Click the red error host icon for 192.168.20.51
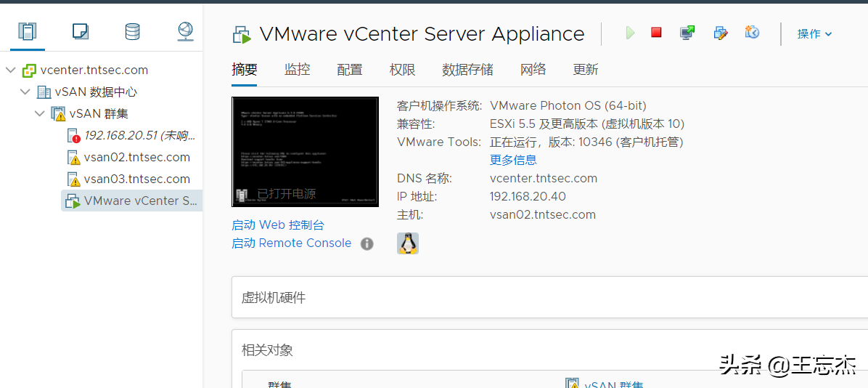The image size is (868, 388). click(x=73, y=136)
